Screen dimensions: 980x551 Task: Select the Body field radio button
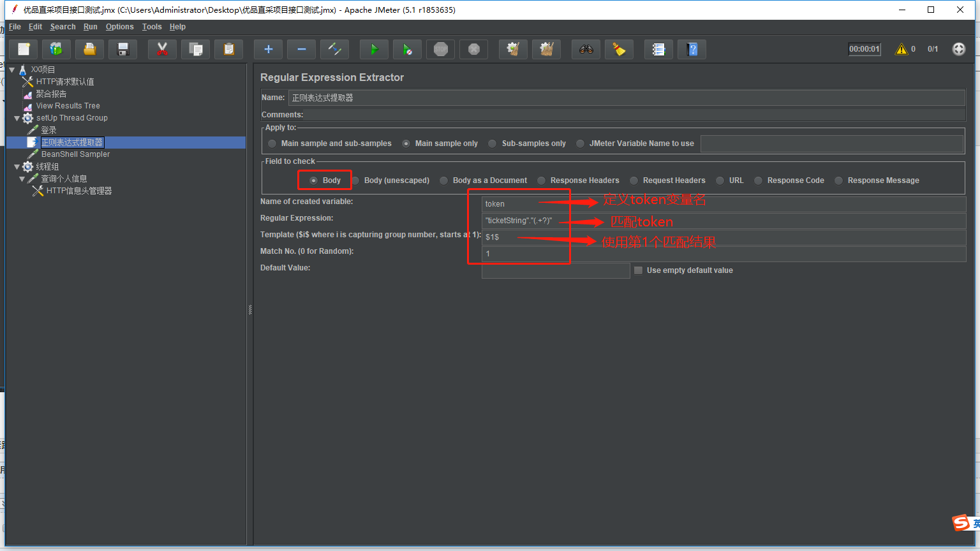[x=314, y=180]
